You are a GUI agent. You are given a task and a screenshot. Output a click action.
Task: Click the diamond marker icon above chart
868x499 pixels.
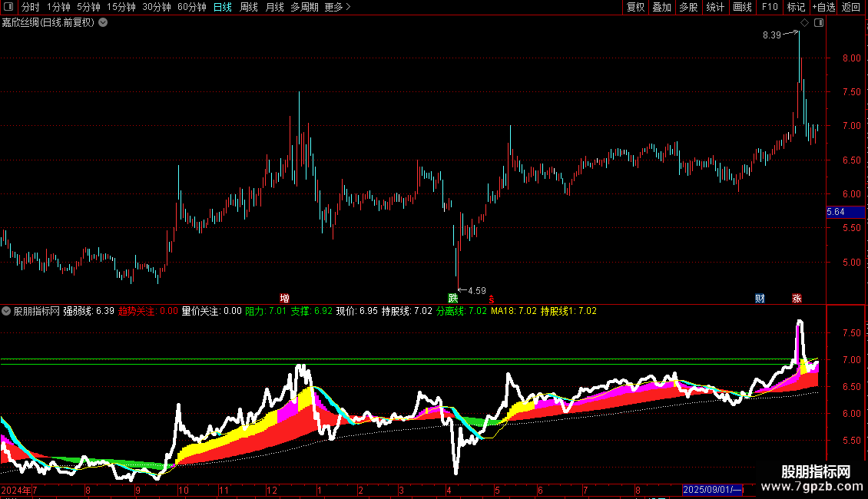click(804, 23)
